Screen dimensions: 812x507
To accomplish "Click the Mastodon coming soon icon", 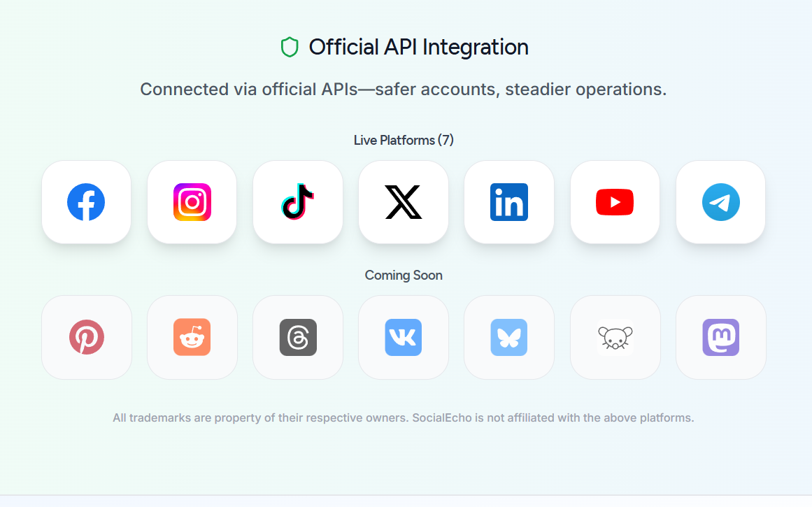I will [721, 337].
